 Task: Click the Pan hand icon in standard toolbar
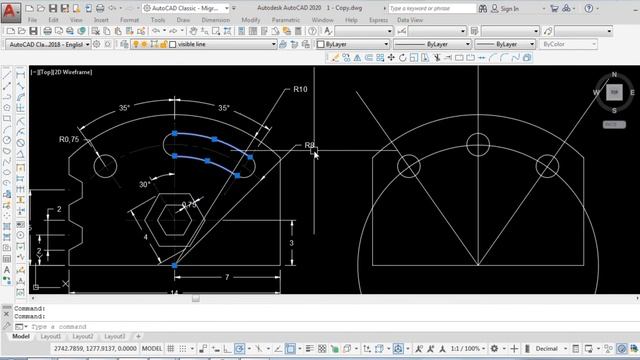click(x=193, y=31)
